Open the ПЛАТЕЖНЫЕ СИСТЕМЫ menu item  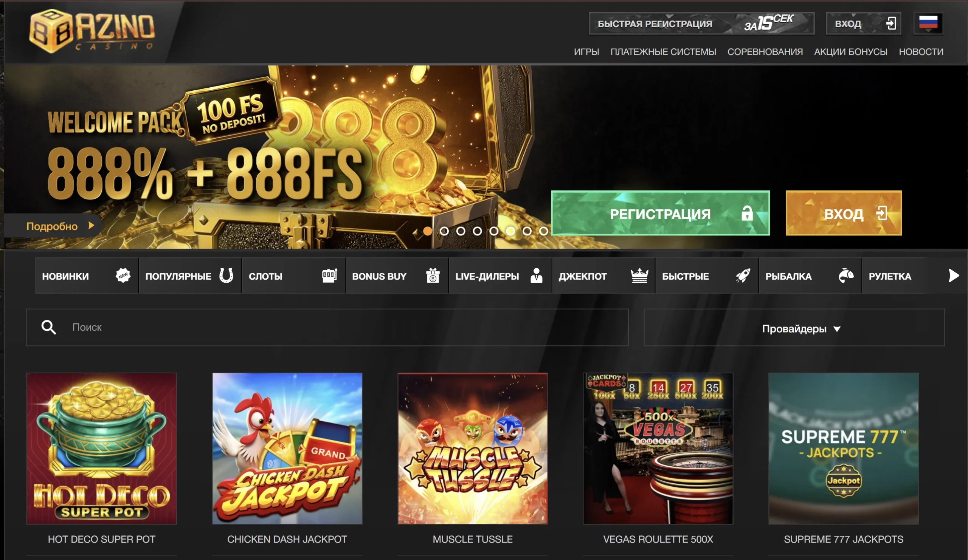(663, 52)
